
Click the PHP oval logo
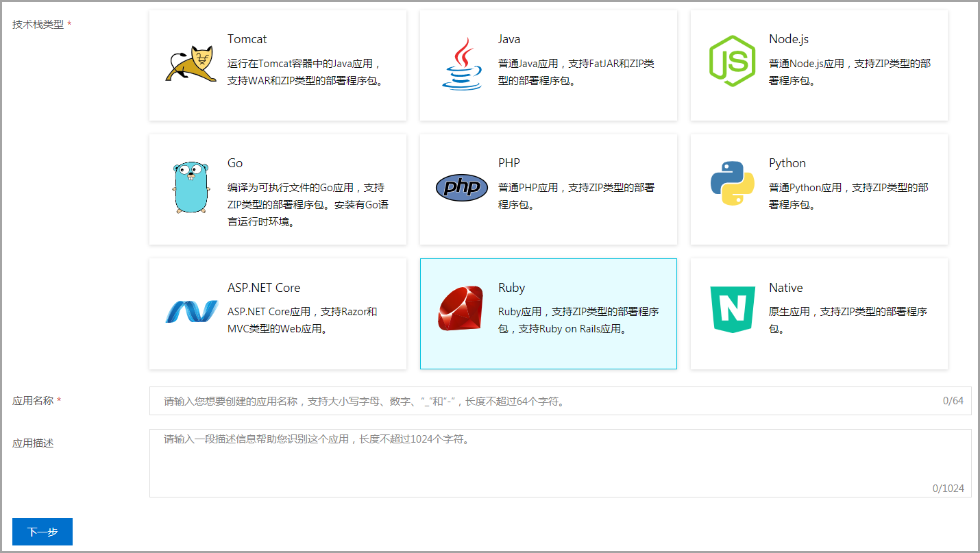click(462, 187)
